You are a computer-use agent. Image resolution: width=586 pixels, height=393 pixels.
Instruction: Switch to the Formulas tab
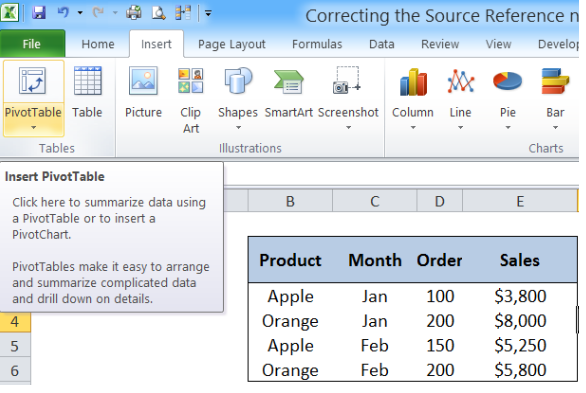pos(317,44)
